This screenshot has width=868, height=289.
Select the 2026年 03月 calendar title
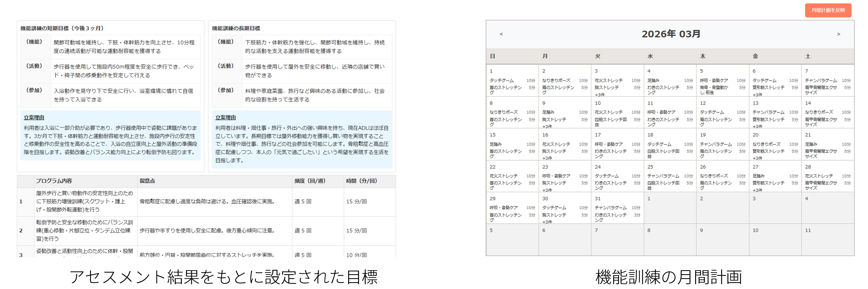click(x=671, y=34)
